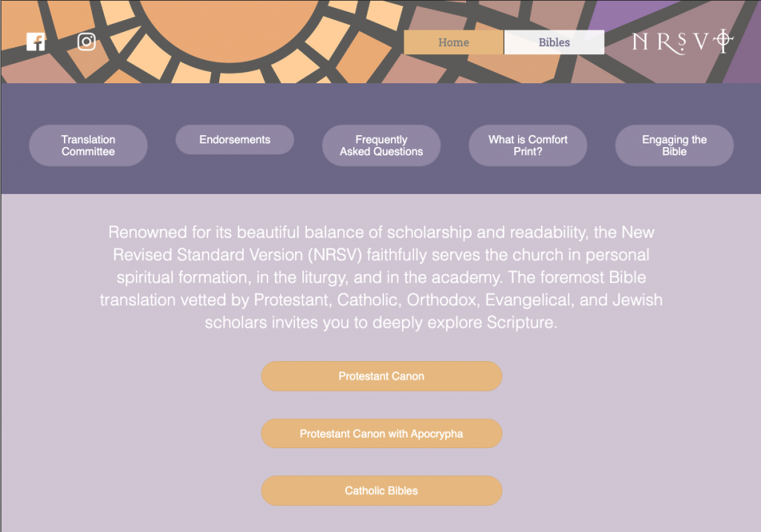Select "What is Comfort Print?" button
The height and width of the screenshot is (532, 761).
click(528, 146)
